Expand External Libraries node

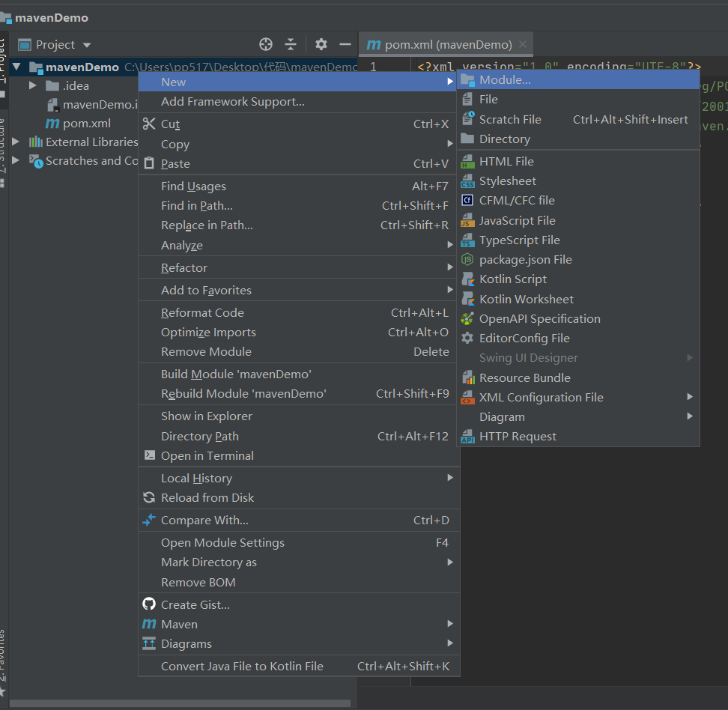coord(15,142)
